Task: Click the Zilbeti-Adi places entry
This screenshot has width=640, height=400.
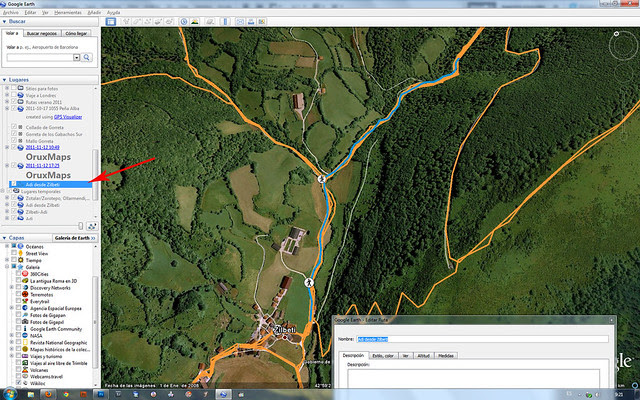Action: click(36, 212)
